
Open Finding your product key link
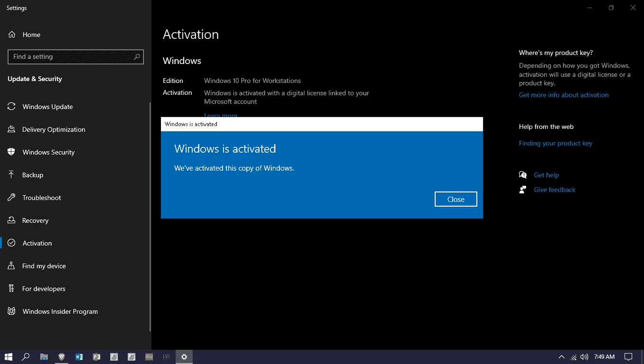555,143
